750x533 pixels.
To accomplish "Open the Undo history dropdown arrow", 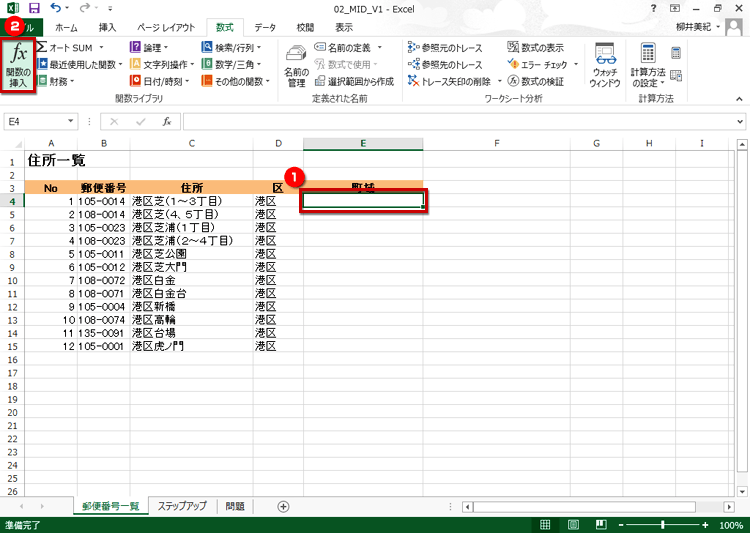I will click(67, 8).
